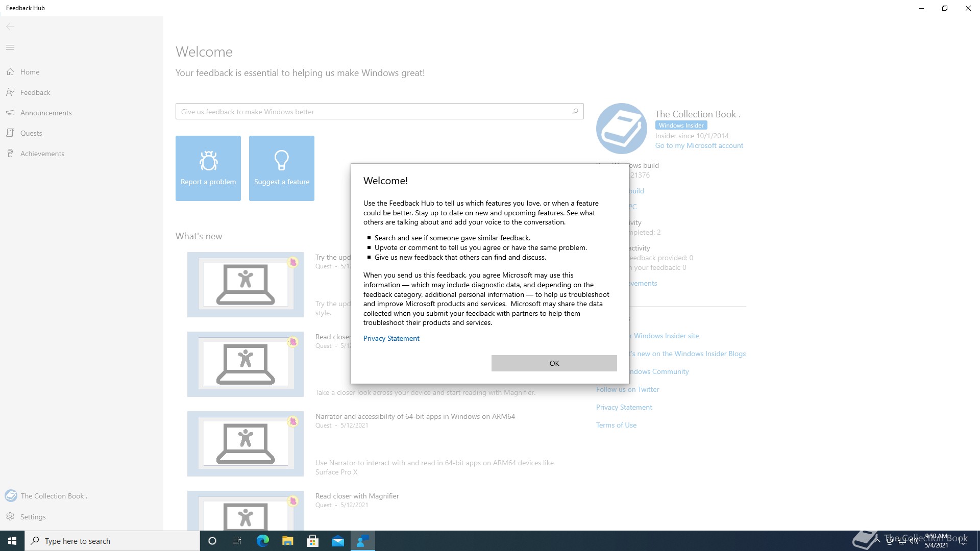Open File Explorer from the taskbar
Viewport: 980px width, 551px height.
[x=287, y=541]
